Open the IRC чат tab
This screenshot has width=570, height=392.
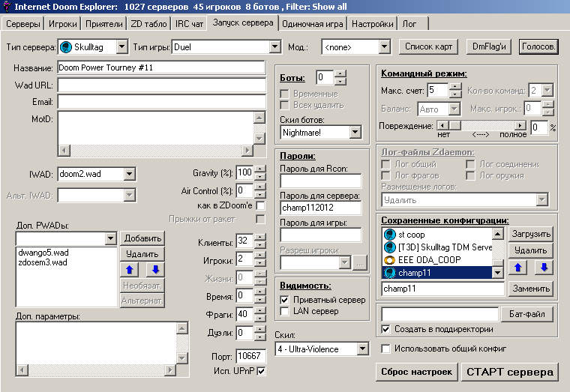(189, 23)
